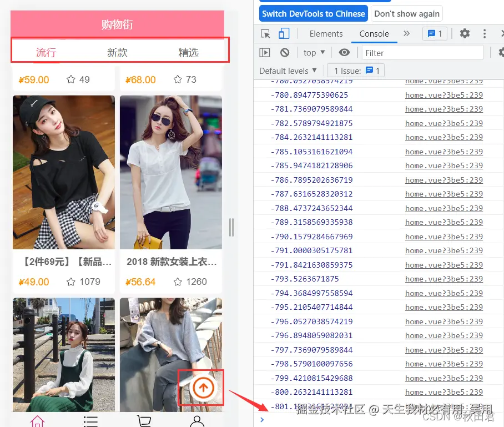Expand the more panels chevron in DevTools
Viewport: 504px width, 427px height.
pyautogui.click(x=406, y=34)
